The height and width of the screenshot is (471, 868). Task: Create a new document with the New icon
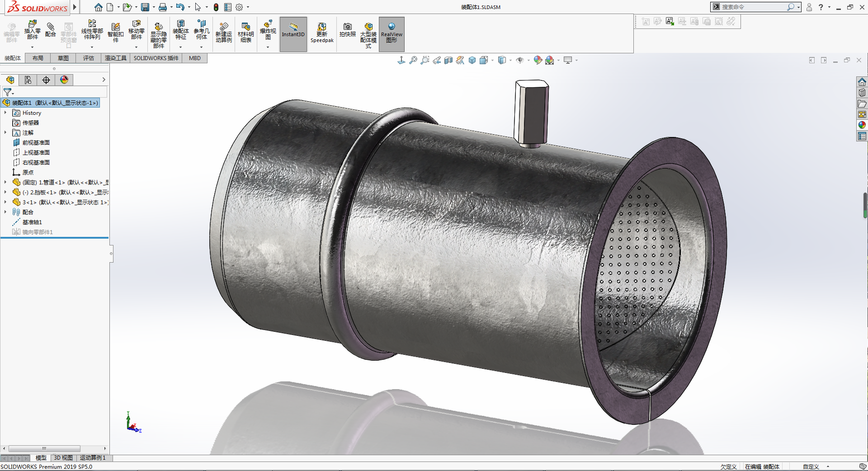point(110,7)
